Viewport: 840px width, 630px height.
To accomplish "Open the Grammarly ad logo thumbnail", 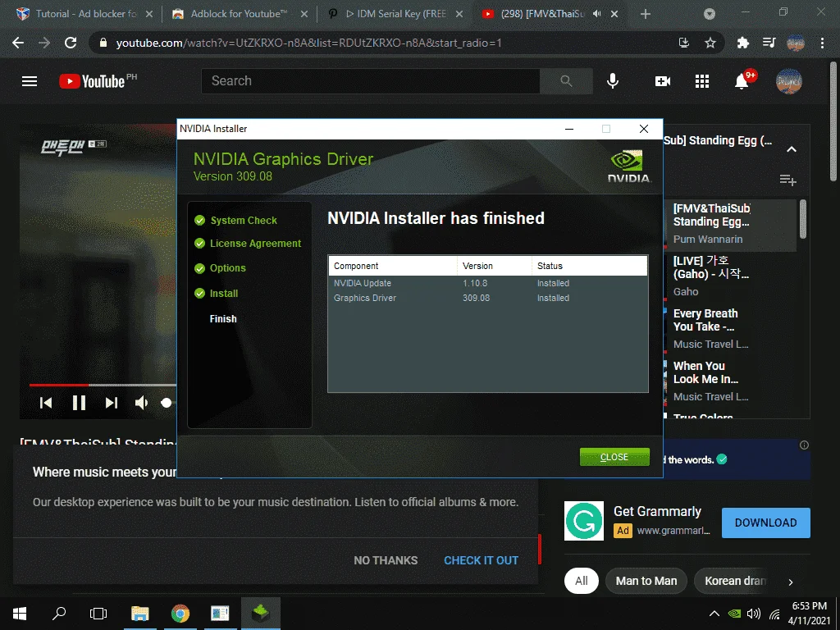I will point(584,521).
